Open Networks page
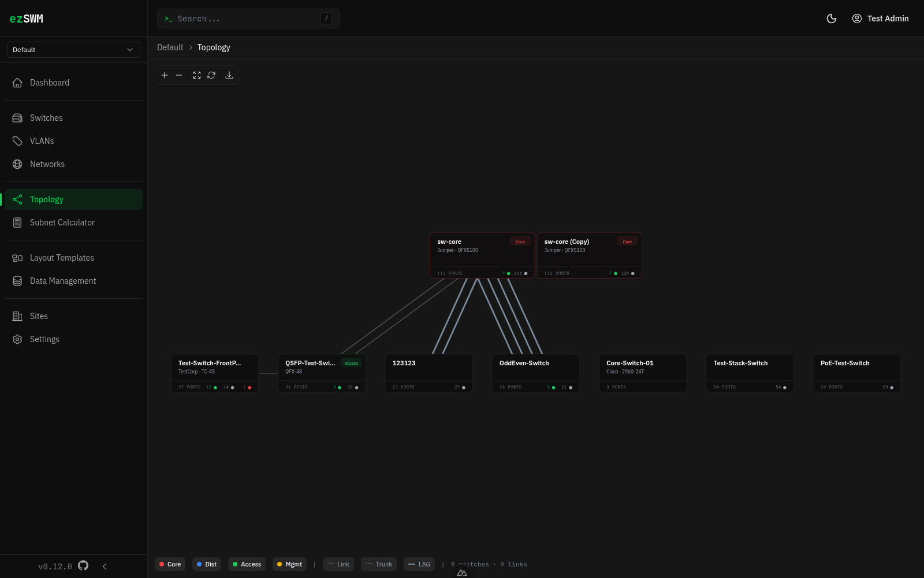The height and width of the screenshot is (578, 924). [x=73, y=164]
